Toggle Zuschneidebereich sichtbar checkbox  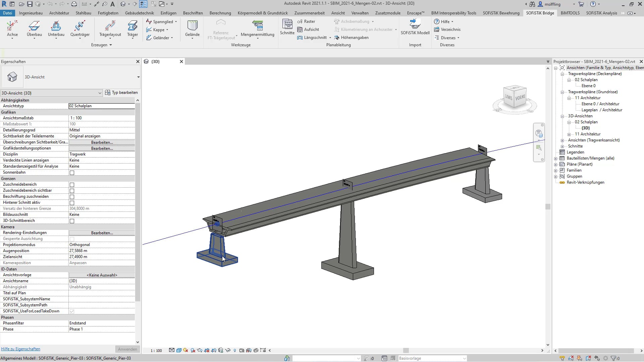(72, 191)
